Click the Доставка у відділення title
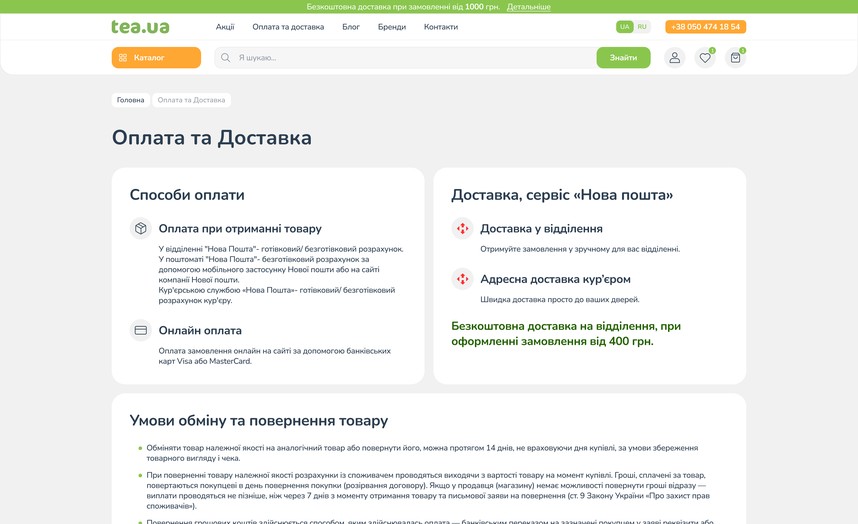The image size is (858, 524). (541, 229)
